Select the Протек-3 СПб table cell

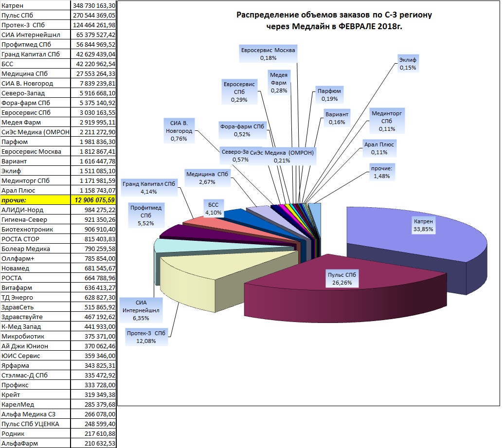[x=35, y=25]
